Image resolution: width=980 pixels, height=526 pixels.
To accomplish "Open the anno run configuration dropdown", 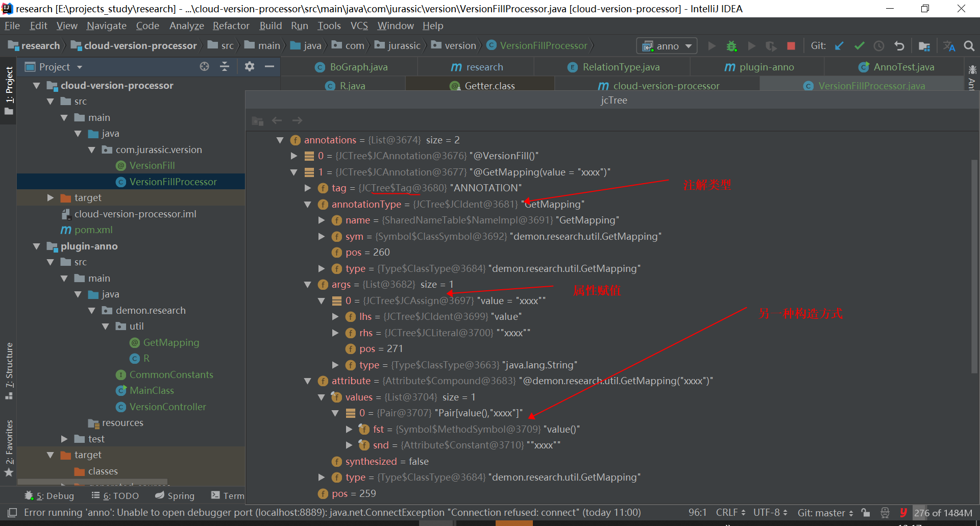I will click(x=667, y=46).
